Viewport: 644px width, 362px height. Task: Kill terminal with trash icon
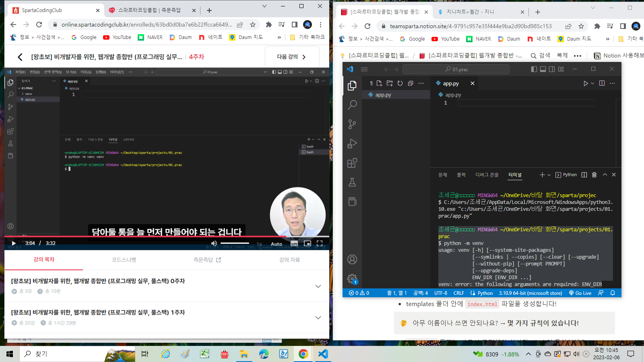(594, 175)
